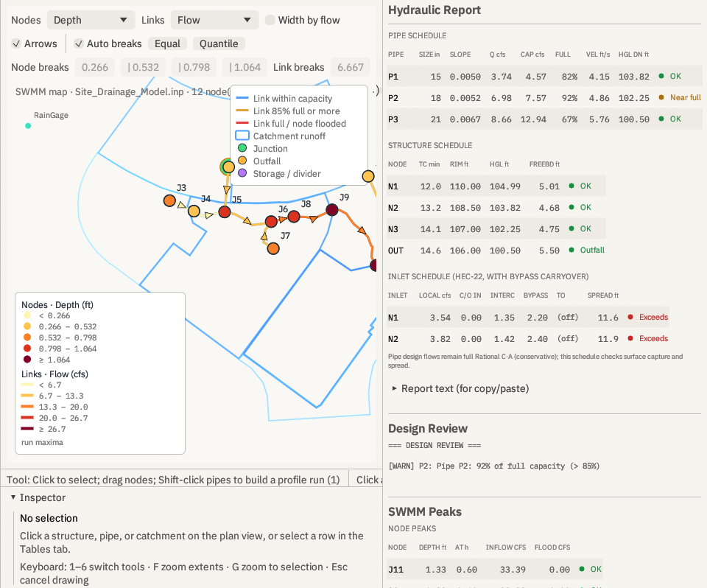Click flow arrow between J8 and J9
Viewport: 707px width, 588px height.
pos(313,220)
